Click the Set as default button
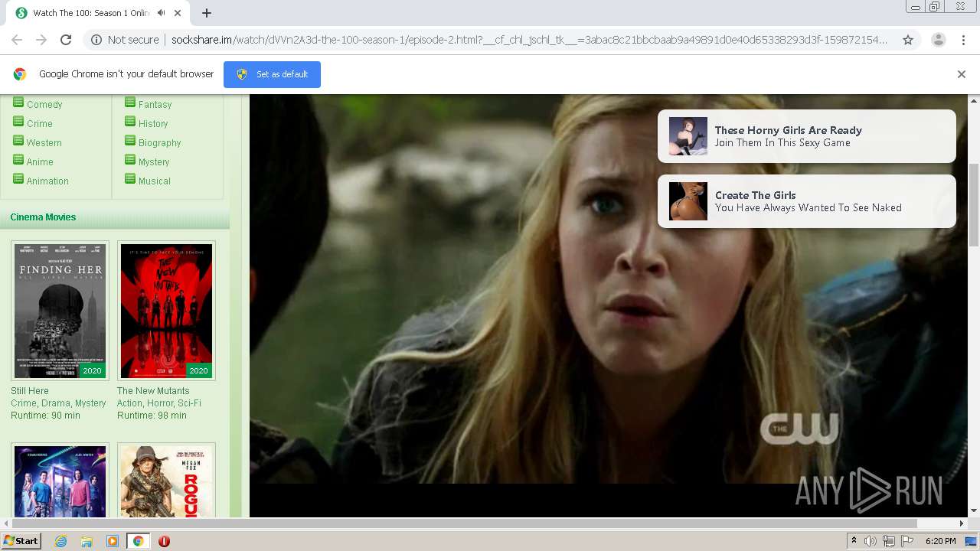 pos(272,74)
